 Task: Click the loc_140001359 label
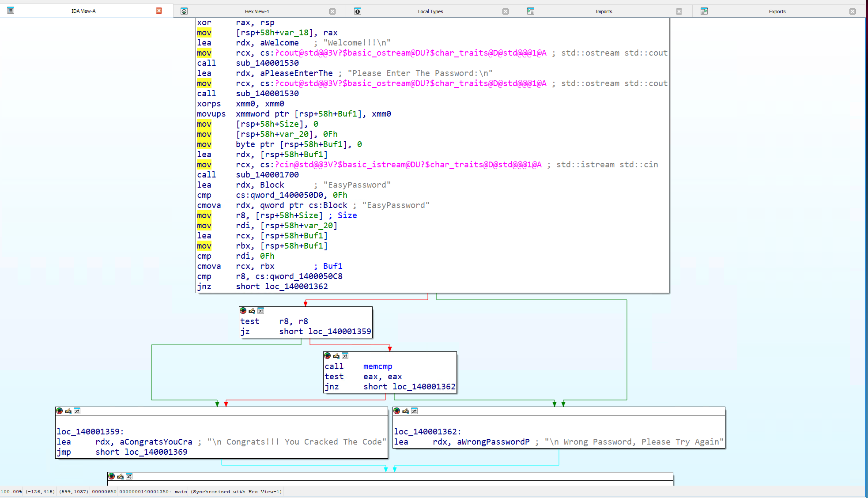pos(90,432)
